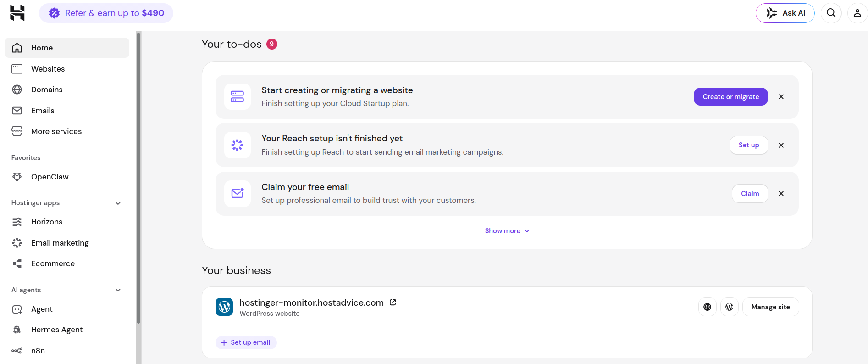Click the Set up email chip
868x364 pixels.
pyautogui.click(x=246, y=342)
